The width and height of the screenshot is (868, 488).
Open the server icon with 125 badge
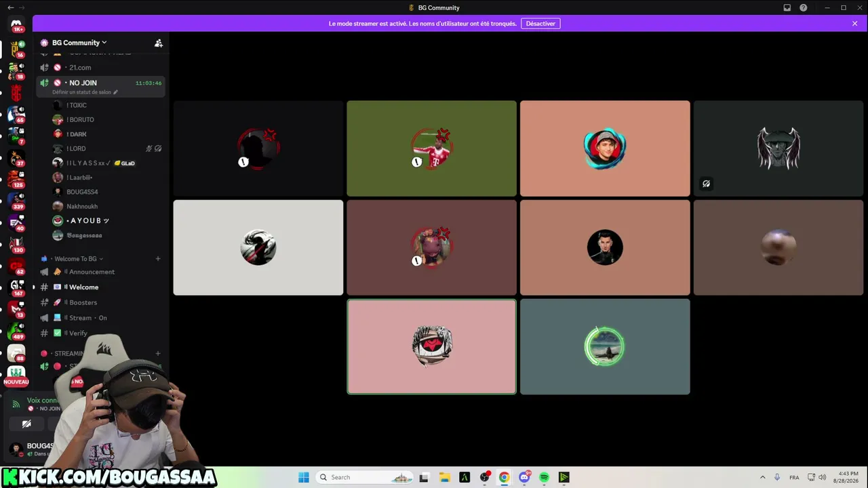pyautogui.click(x=16, y=178)
